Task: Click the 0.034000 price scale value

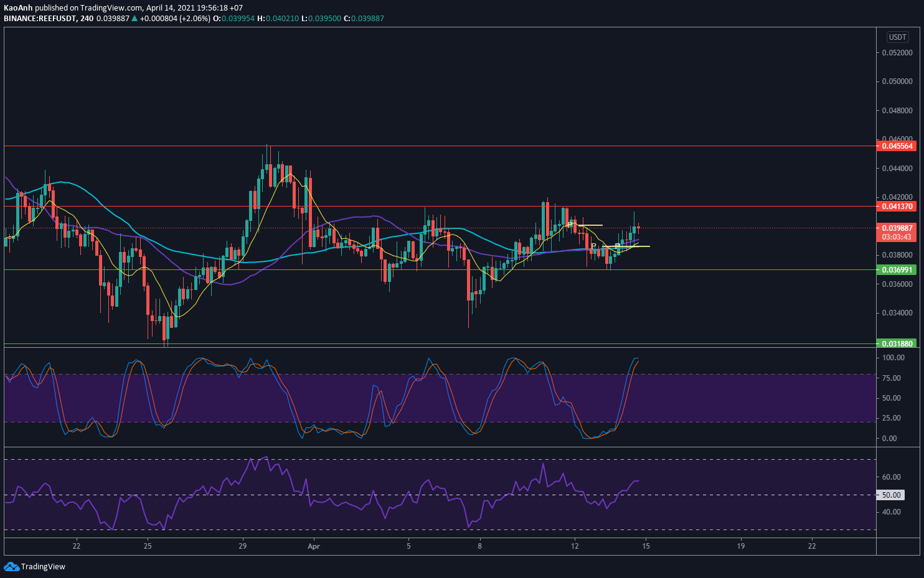Action: pos(897,313)
